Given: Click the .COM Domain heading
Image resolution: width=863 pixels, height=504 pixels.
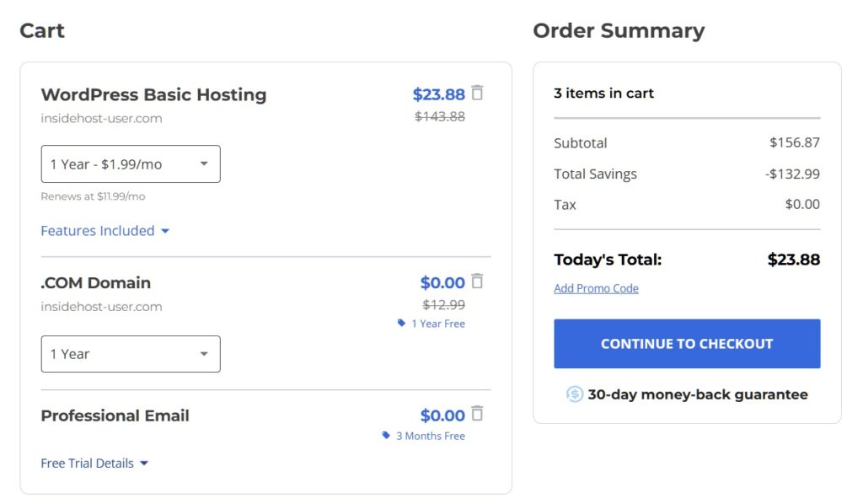Looking at the screenshot, I should click(96, 283).
